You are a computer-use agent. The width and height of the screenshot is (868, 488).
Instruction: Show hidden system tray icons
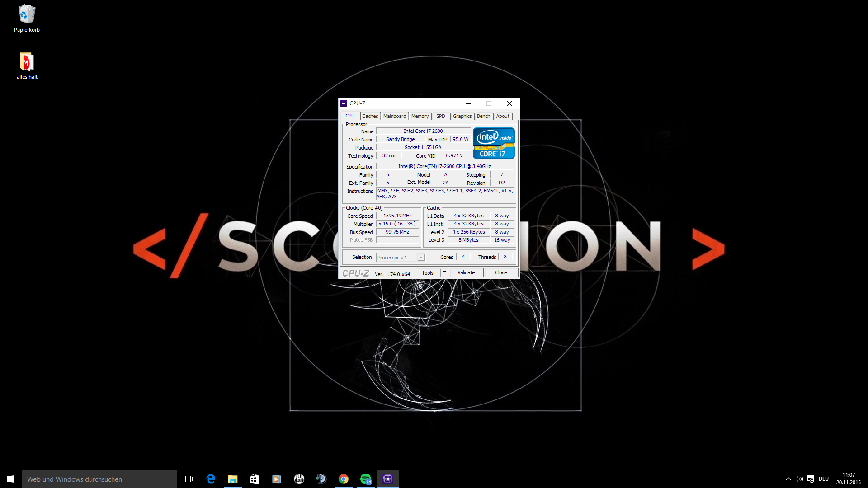point(788,479)
